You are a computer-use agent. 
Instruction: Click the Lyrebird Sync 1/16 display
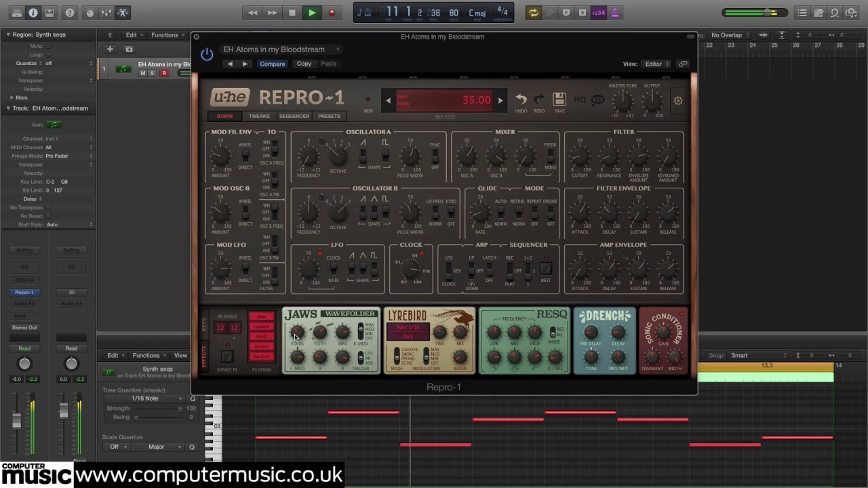408,327
